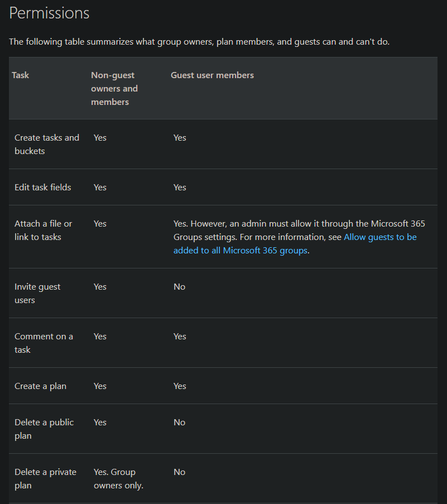The image size is (447, 504).
Task: Click the Permissions heading
Action: (x=49, y=13)
